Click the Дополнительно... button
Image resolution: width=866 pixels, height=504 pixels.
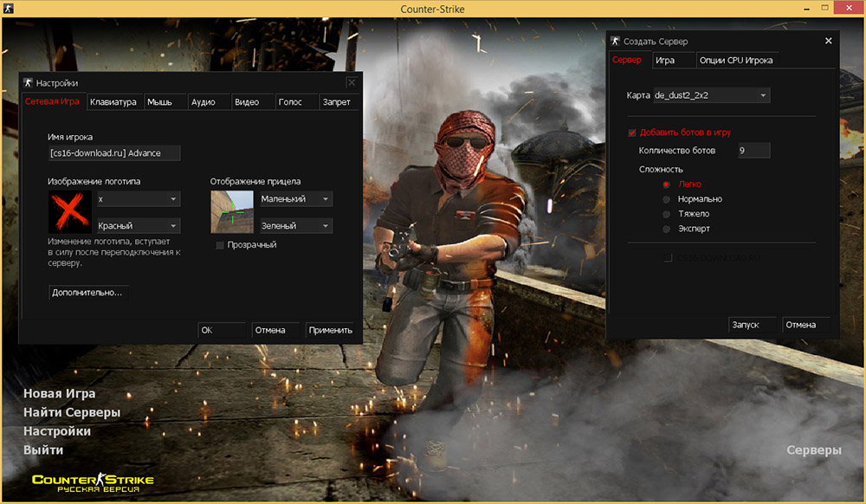(88, 293)
